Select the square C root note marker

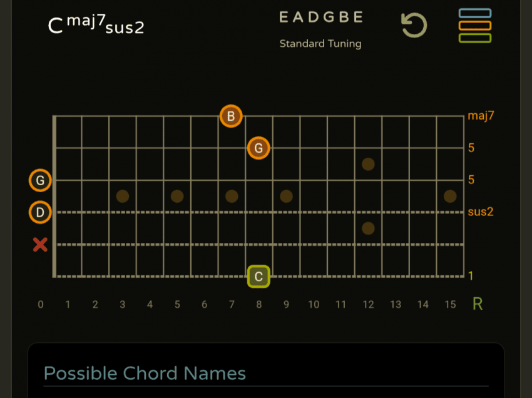tap(258, 276)
